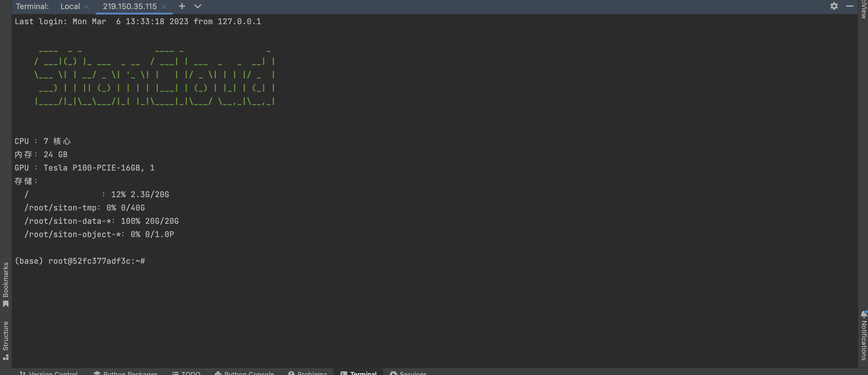The height and width of the screenshot is (375, 868).
Task: Click the Terminal: panel title label
Action: pos(32,6)
